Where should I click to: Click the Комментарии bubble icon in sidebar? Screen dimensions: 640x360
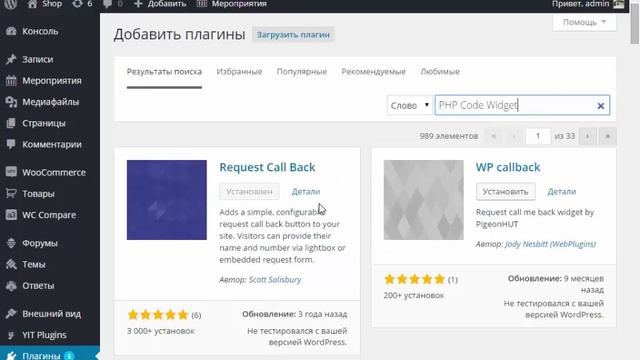(11, 144)
